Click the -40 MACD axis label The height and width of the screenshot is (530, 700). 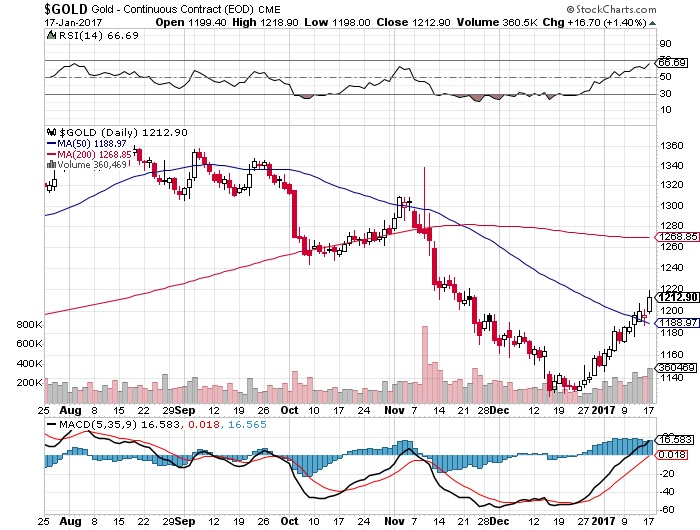(669, 492)
